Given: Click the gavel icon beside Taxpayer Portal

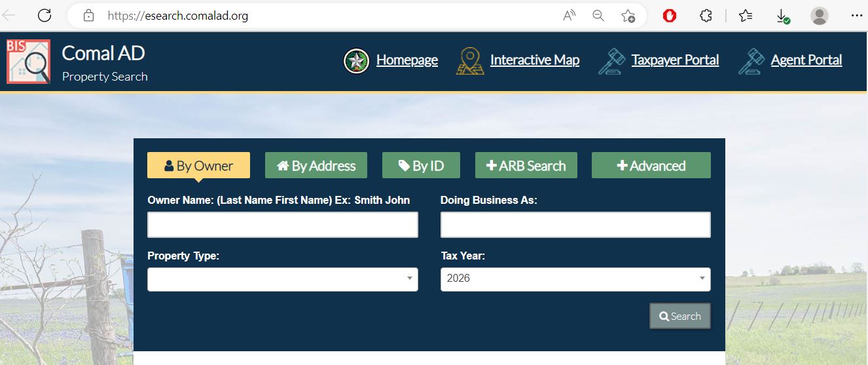Looking at the screenshot, I should 611,61.
